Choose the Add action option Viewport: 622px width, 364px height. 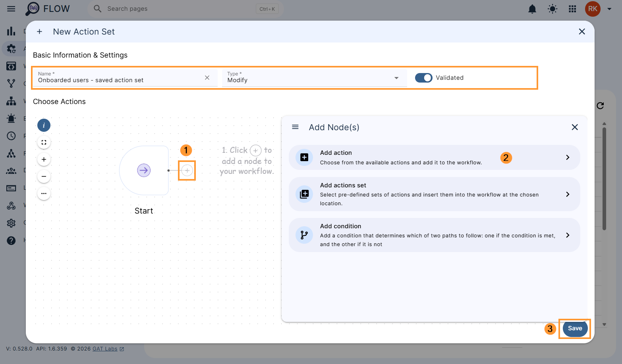click(x=434, y=158)
